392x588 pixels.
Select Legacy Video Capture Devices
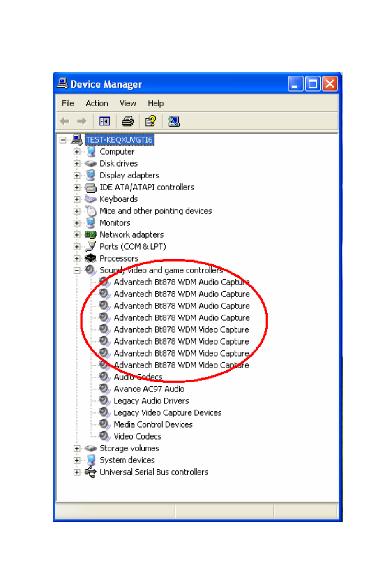(168, 413)
